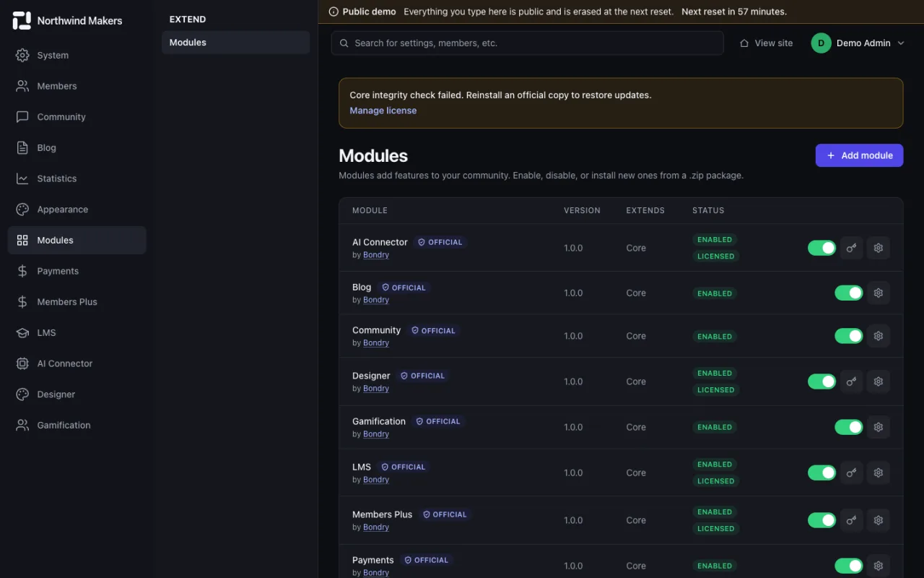
Task: Turn off the Payments module toggle
Action: pos(849,566)
